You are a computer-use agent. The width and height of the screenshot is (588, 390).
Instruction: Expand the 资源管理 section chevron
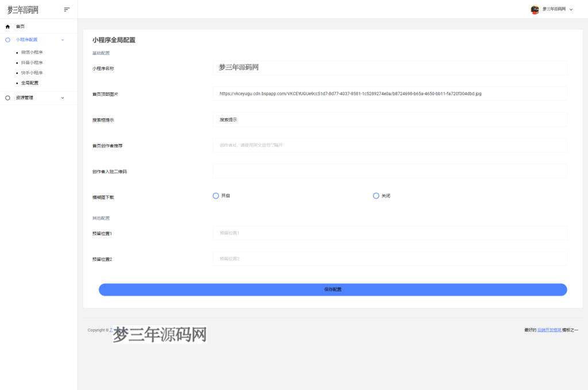point(63,97)
